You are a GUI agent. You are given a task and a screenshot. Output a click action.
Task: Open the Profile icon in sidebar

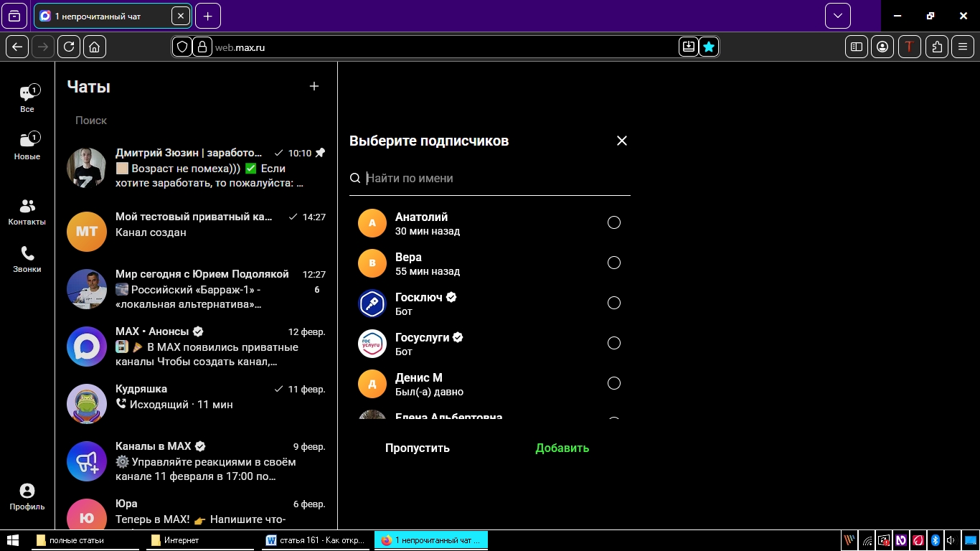27,496
